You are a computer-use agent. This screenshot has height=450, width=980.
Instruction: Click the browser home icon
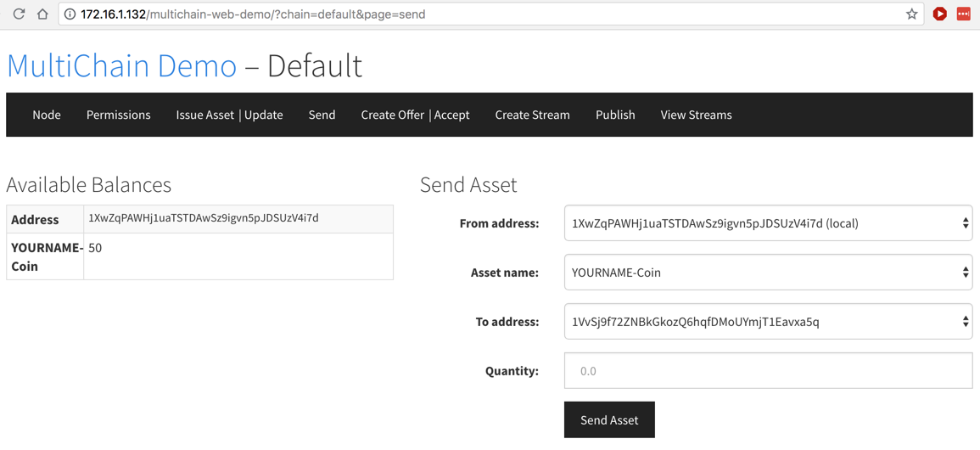pyautogui.click(x=42, y=14)
